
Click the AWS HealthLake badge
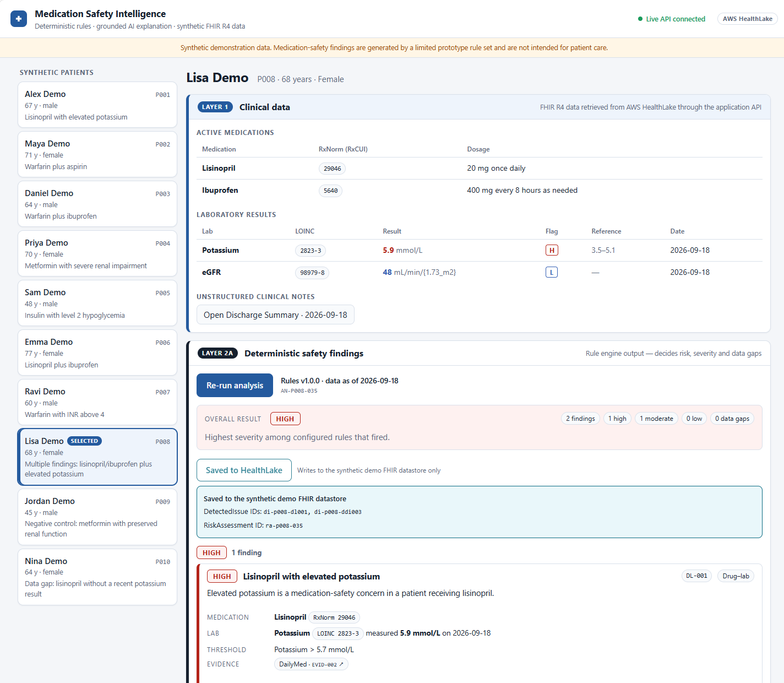coord(747,19)
